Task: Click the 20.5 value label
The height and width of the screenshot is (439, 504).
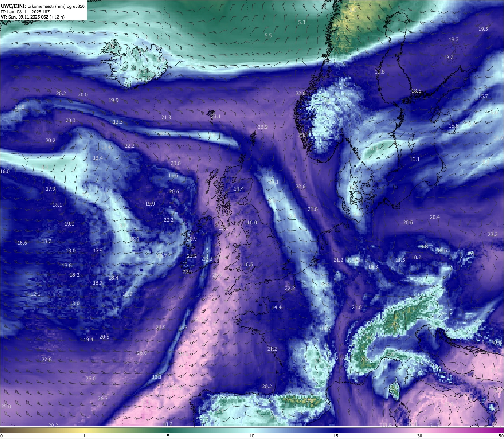Action: pyautogui.click(x=104, y=337)
